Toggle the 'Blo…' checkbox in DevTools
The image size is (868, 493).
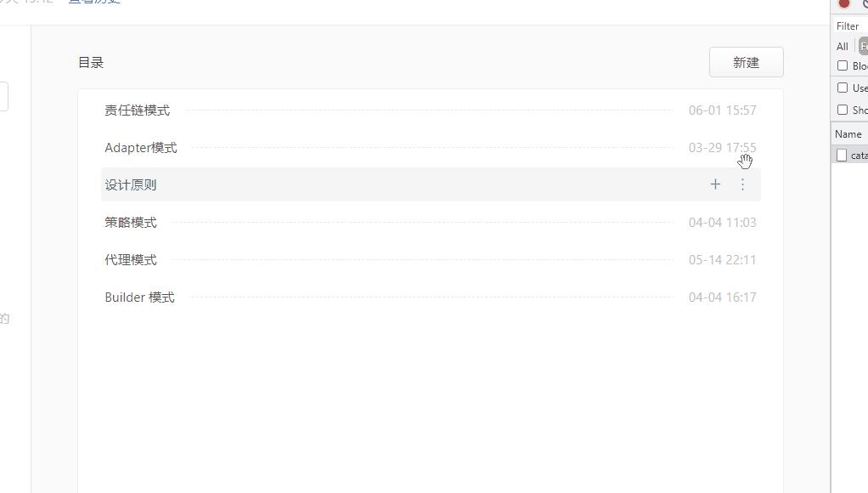pos(843,65)
